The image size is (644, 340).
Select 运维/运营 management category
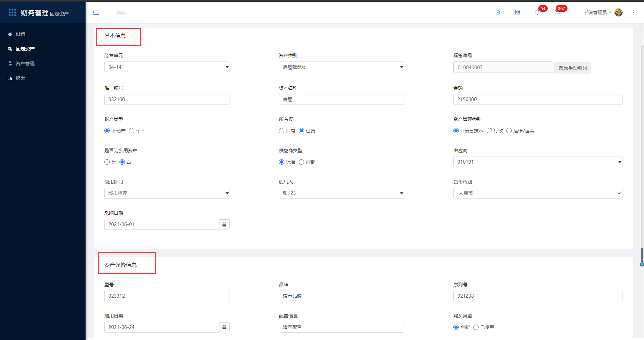click(x=509, y=131)
